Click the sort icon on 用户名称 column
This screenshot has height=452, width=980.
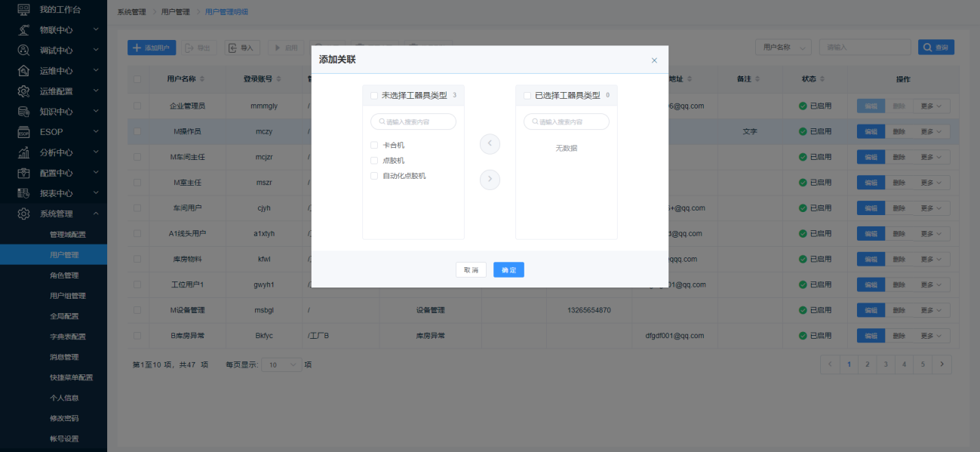(x=202, y=79)
